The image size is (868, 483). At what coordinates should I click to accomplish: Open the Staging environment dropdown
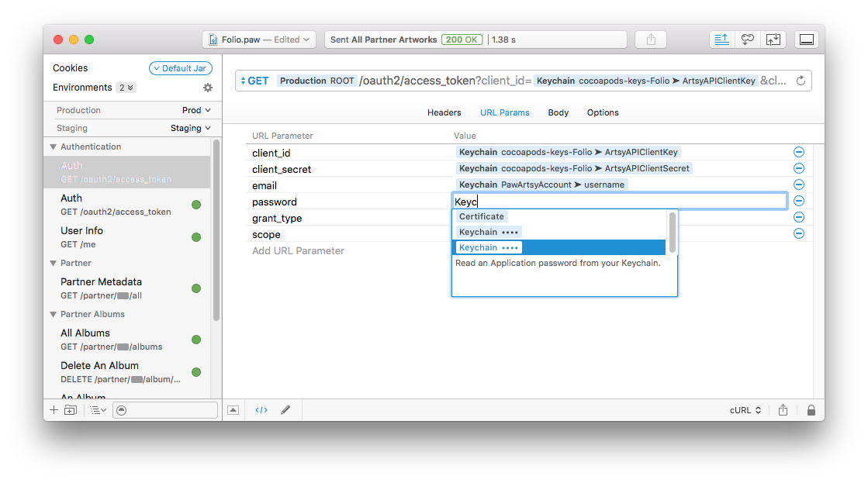point(190,128)
